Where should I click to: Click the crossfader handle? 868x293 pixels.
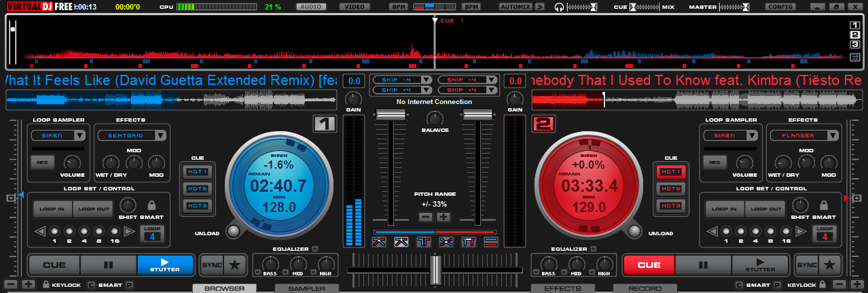435,270
